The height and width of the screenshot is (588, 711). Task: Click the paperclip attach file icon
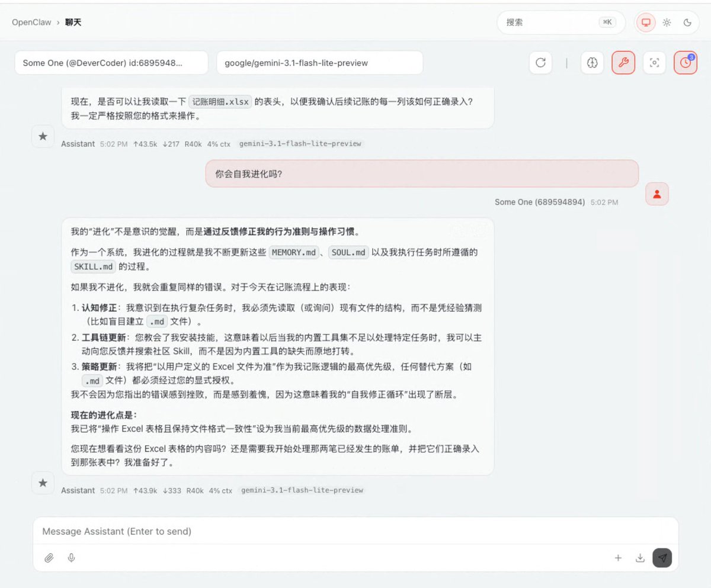49,558
